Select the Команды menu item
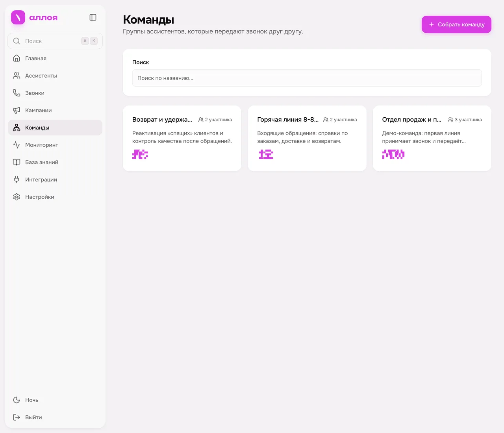Screen dimensions: 504x433 pyautogui.click(x=55, y=128)
